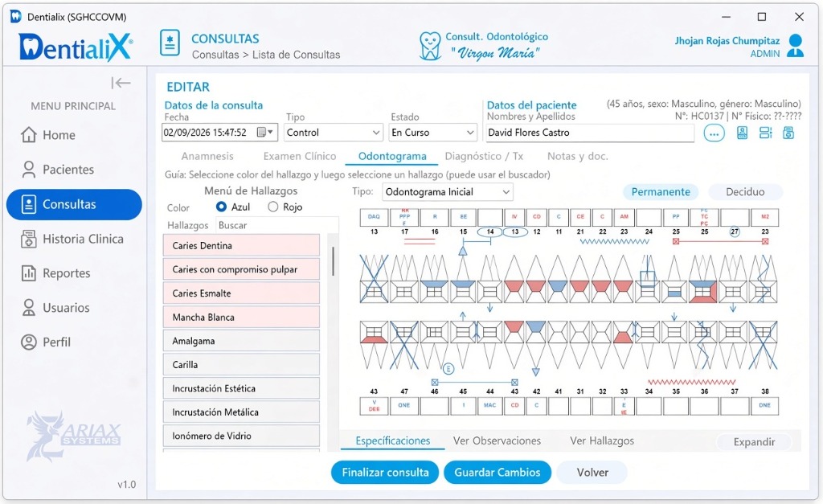Choose Caries con compromiso pulpar finding
Screen dimensions: 823x504
coord(241,269)
